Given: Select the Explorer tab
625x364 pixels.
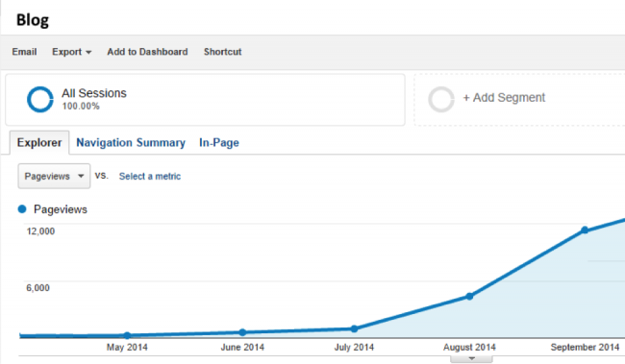Looking at the screenshot, I should (x=39, y=142).
